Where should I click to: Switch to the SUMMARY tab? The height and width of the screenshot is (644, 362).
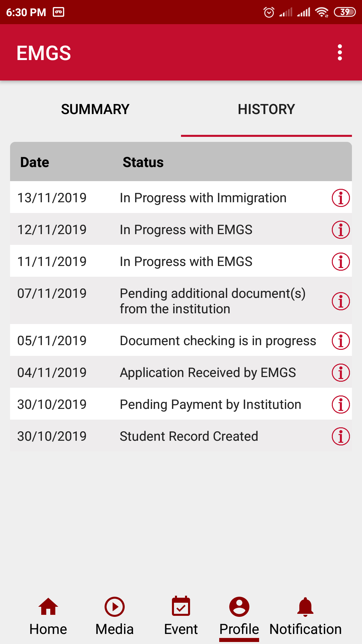[x=95, y=109]
